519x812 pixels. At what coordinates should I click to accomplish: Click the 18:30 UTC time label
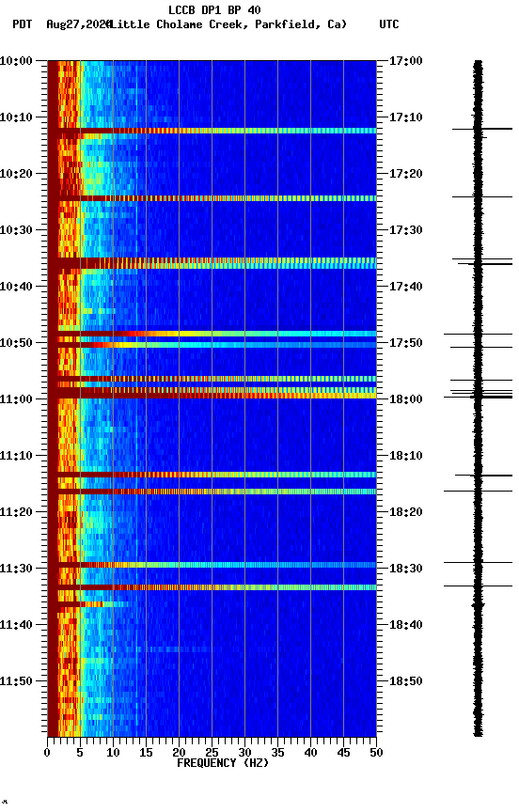tap(406, 570)
